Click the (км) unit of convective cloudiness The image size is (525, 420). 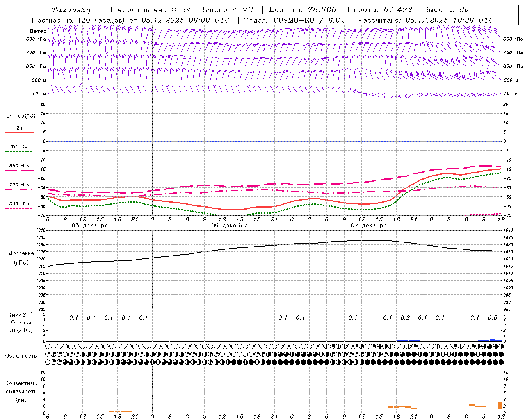pyautogui.click(x=21, y=399)
